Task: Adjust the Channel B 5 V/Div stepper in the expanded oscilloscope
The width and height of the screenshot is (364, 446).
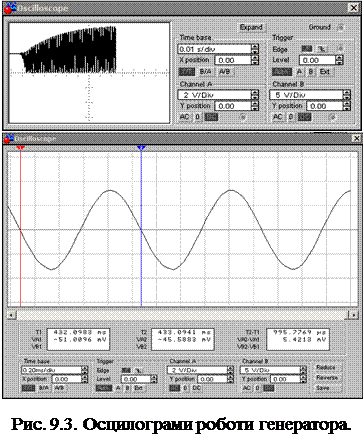Action: click(303, 370)
